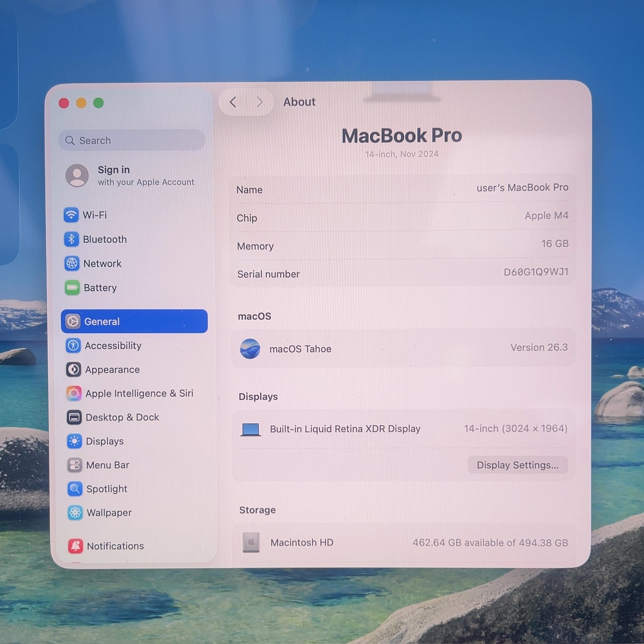Screen dimensions: 644x644
Task: Click the "Macintosh HD" label
Action: tap(302, 542)
